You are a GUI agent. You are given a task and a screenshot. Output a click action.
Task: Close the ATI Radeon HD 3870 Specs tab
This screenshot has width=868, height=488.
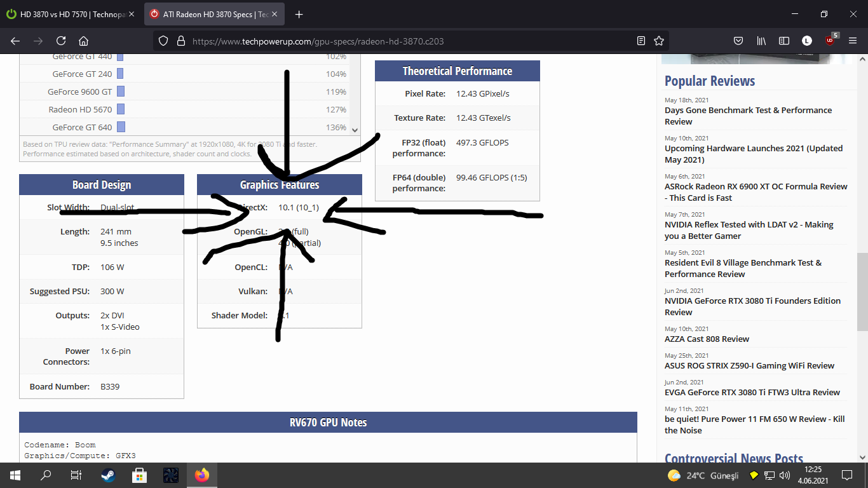tap(274, 14)
